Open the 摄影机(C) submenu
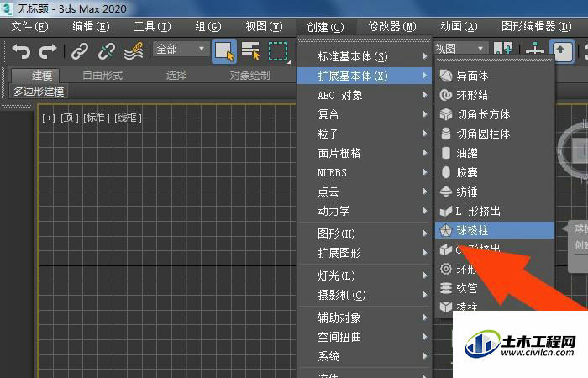Image resolution: width=588 pixels, height=378 pixels. tap(364, 295)
